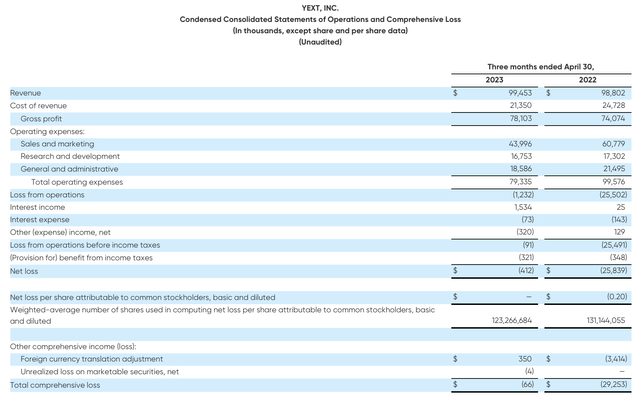Click the 'Three months ended April 30,' header
Screen dimensions: 640x399
(x=541, y=66)
